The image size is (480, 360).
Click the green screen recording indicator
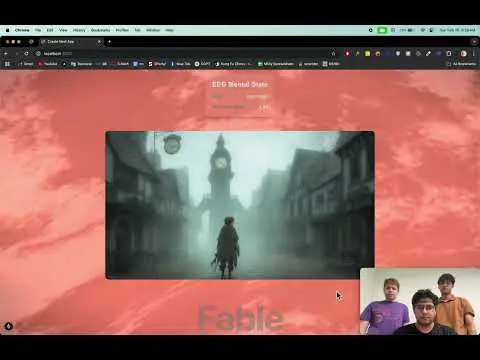[x=382, y=30]
